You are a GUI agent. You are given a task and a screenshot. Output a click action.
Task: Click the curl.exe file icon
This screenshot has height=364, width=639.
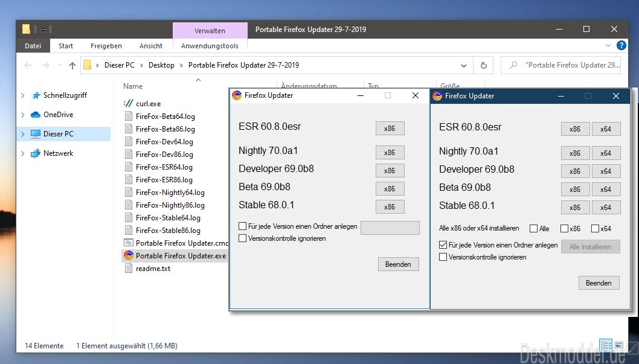pyautogui.click(x=129, y=103)
